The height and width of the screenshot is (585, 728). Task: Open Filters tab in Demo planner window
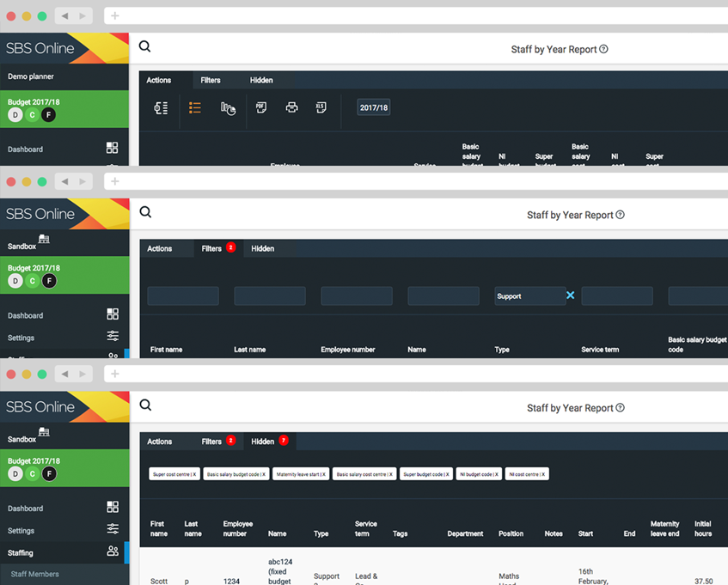tap(211, 80)
